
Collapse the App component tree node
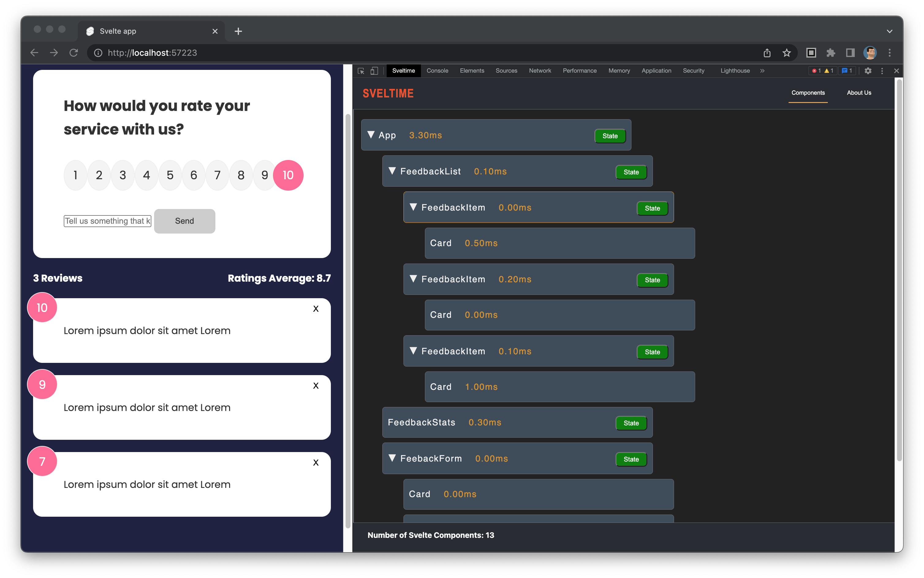click(x=371, y=135)
